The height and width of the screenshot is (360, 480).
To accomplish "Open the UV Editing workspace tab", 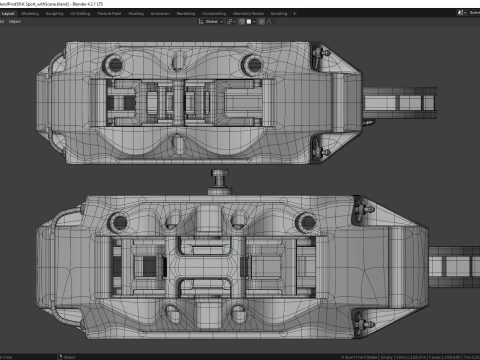I will coord(80,14).
